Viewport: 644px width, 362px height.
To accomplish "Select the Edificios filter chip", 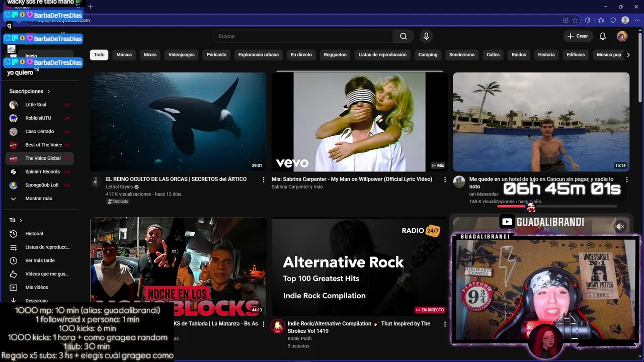I will click(576, 55).
